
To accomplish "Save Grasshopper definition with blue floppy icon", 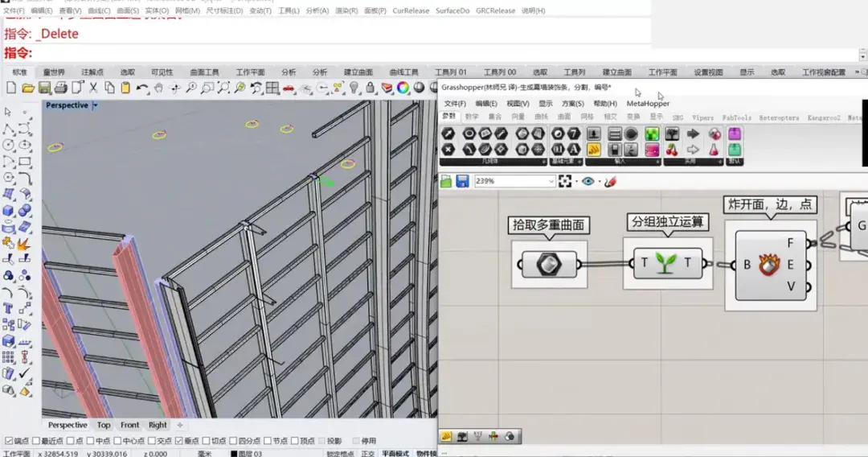I will point(462,181).
